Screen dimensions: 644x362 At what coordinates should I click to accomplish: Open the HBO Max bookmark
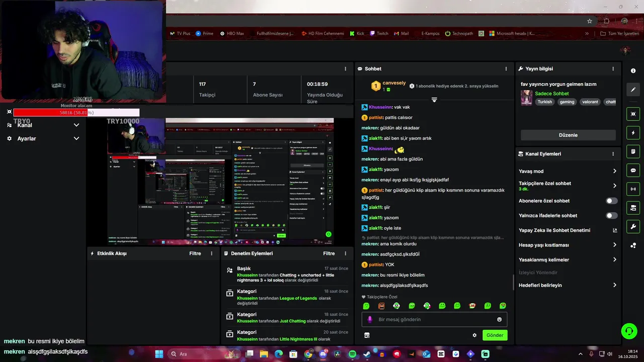tap(231, 34)
